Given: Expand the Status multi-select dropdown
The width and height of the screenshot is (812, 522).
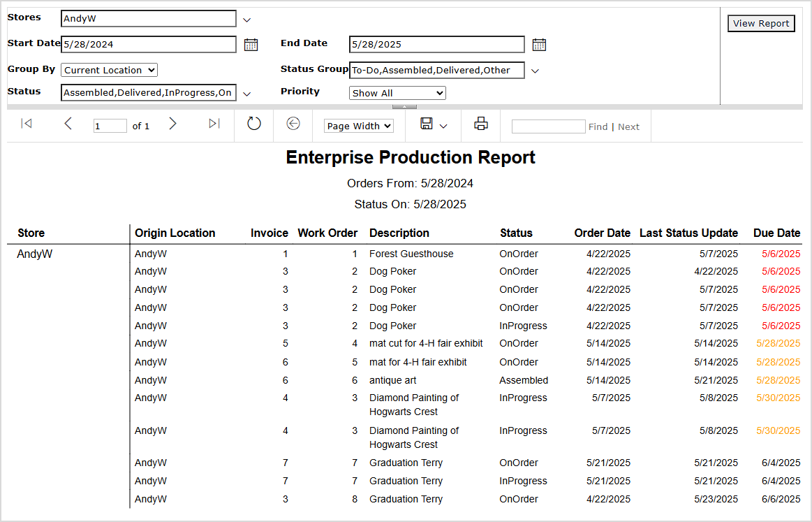Looking at the screenshot, I should 246,93.
